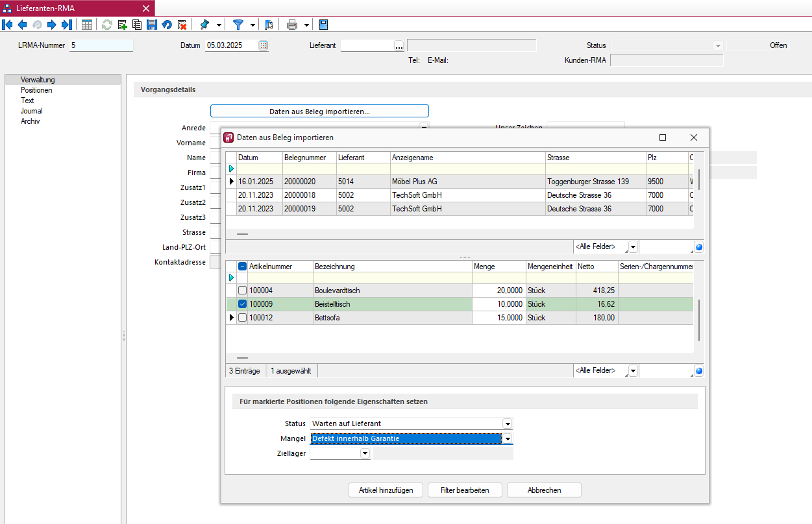Image resolution: width=812 pixels, height=524 pixels.
Task: Click the Datum field date picker calendar
Action: pyautogui.click(x=263, y=46)
